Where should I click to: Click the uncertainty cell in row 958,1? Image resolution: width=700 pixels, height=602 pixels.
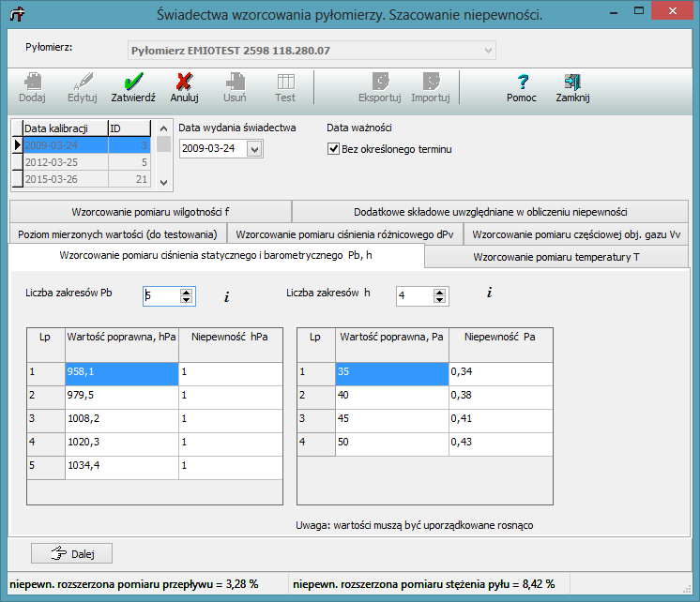231,374
